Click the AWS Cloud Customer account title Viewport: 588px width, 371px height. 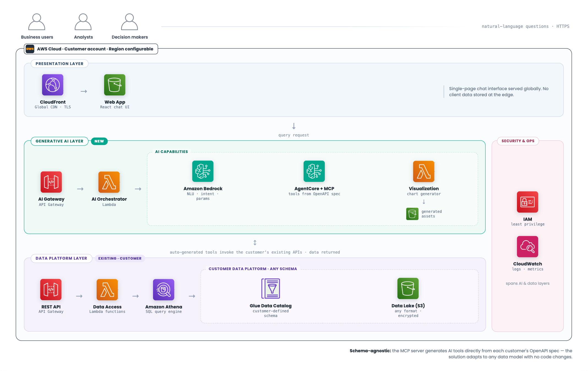[x=95, y=49]
